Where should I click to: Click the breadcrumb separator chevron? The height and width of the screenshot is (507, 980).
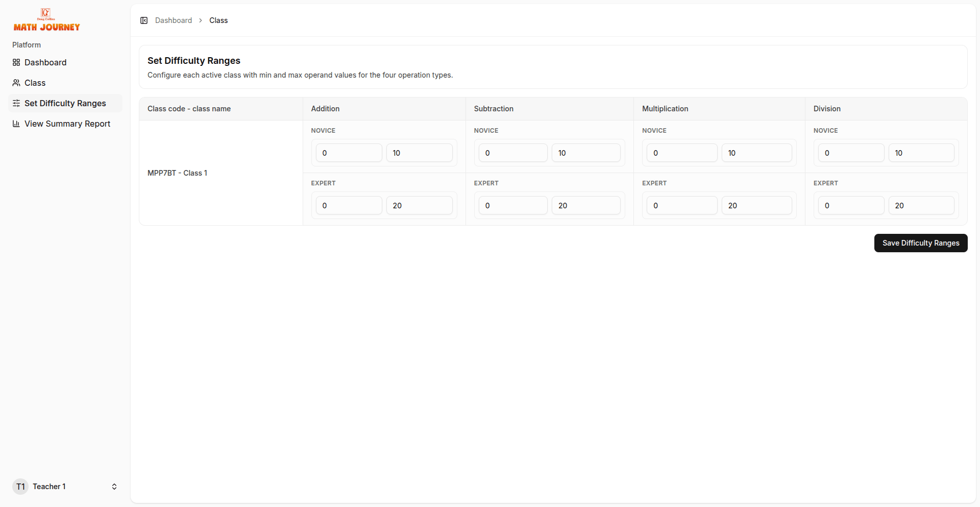coord(201,20)
